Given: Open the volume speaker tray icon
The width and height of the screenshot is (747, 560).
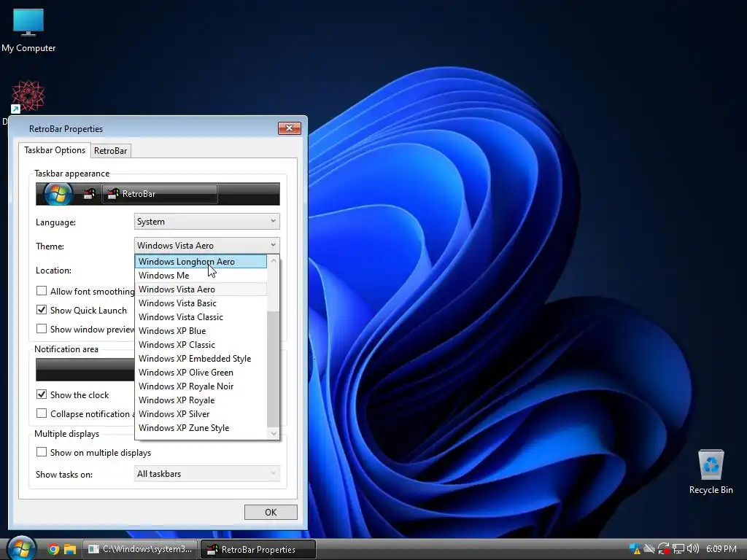Looking at the screenshot, I should (x=693, y=549).
